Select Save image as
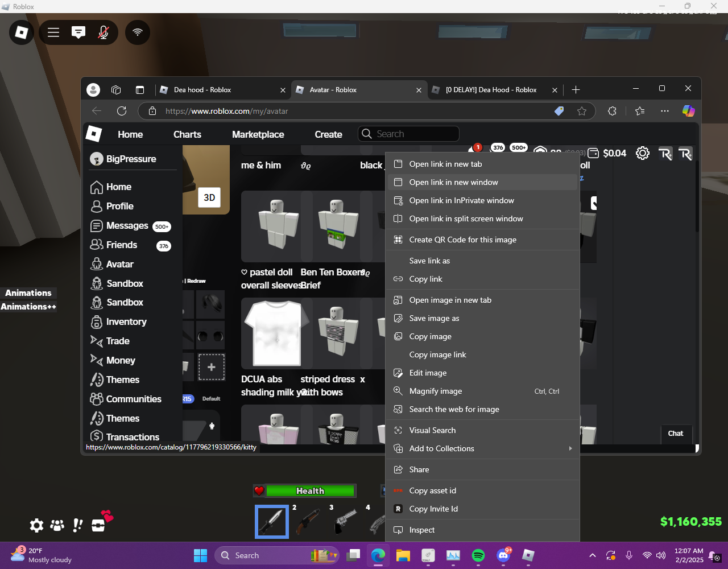Viewport: 728px width, 569px height. point(482,318)
